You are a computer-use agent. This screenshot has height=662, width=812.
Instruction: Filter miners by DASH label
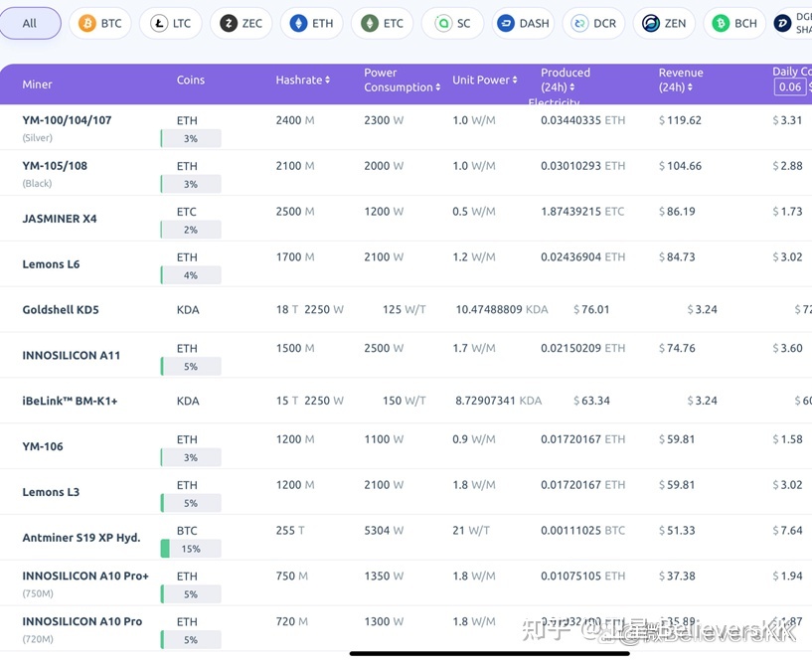[534, 23]
